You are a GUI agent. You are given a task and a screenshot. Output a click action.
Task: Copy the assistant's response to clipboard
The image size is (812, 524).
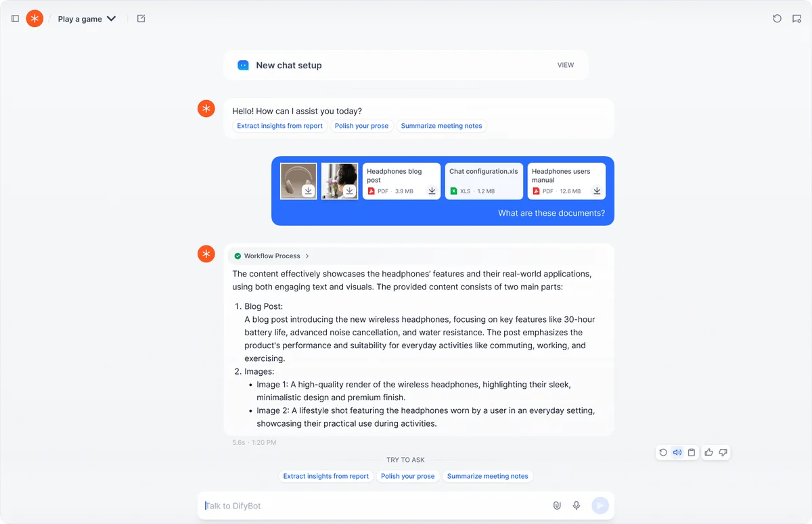[x=692, y=452]
